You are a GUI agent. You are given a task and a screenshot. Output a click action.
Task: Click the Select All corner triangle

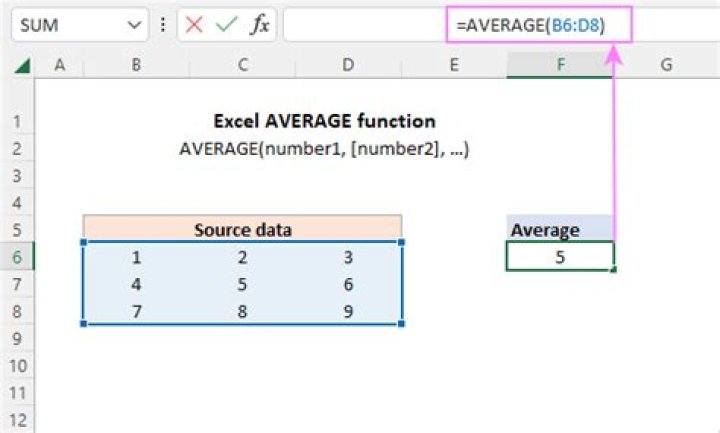pyautogui.click(x=21, y=66)
